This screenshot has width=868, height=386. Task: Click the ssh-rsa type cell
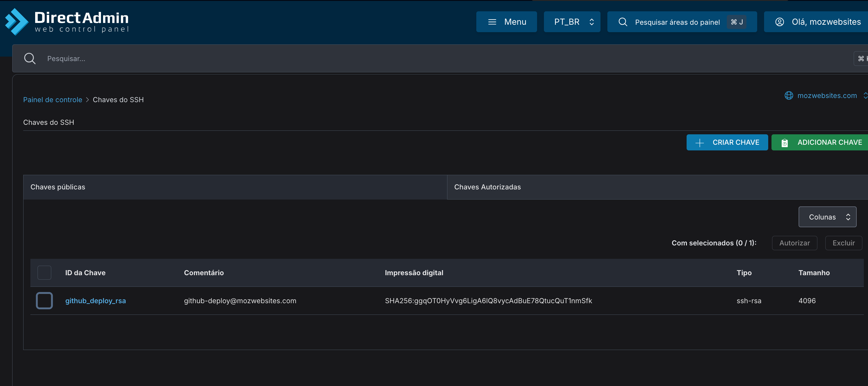tap(749, 301)
